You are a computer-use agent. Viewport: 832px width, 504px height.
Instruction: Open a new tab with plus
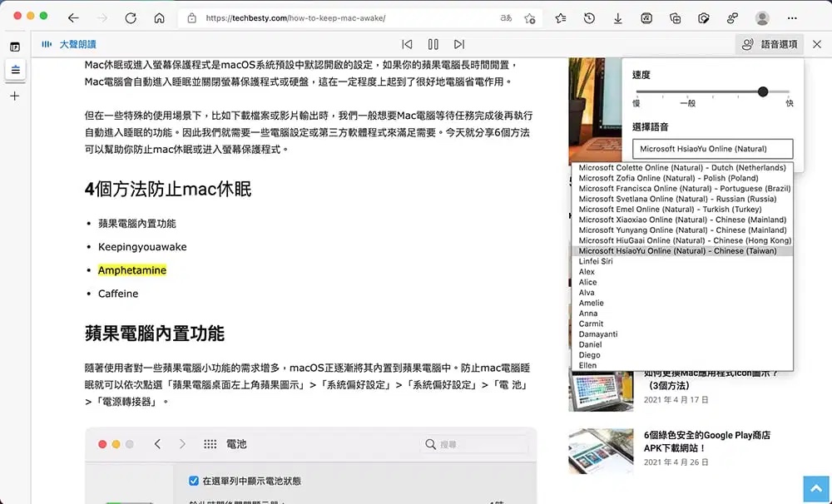coord(15,96)
